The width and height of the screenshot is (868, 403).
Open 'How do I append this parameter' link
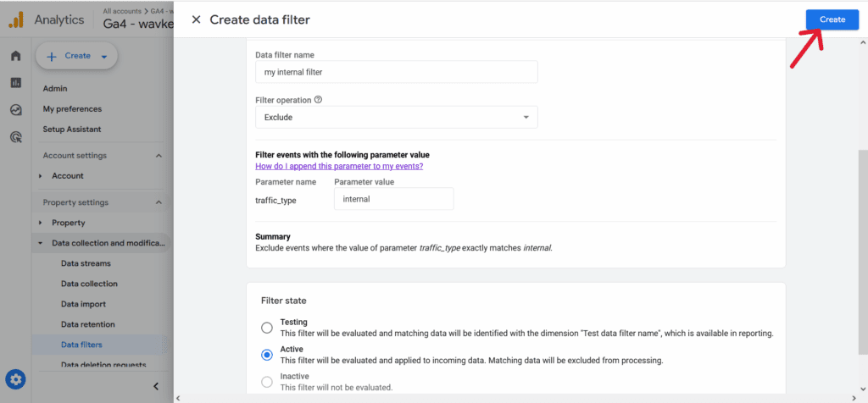339,166
